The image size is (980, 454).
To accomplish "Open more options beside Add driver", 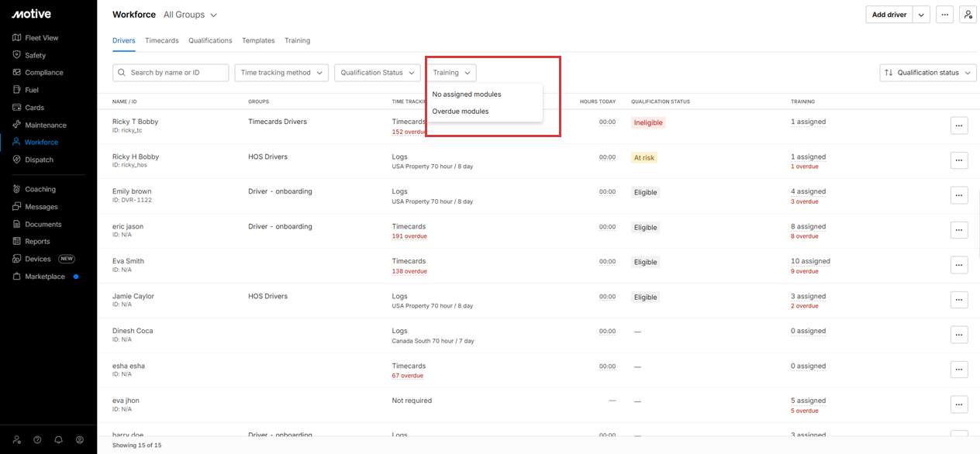I will coord(944,15).
